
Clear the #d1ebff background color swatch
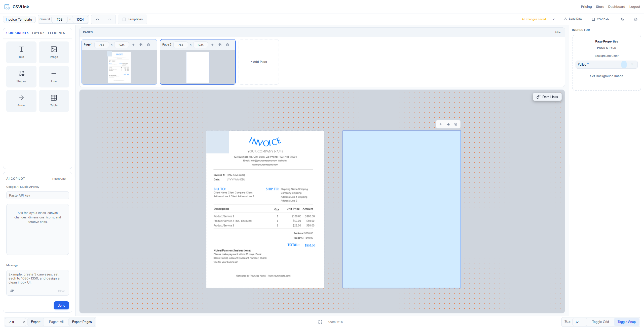coord(632,64)
